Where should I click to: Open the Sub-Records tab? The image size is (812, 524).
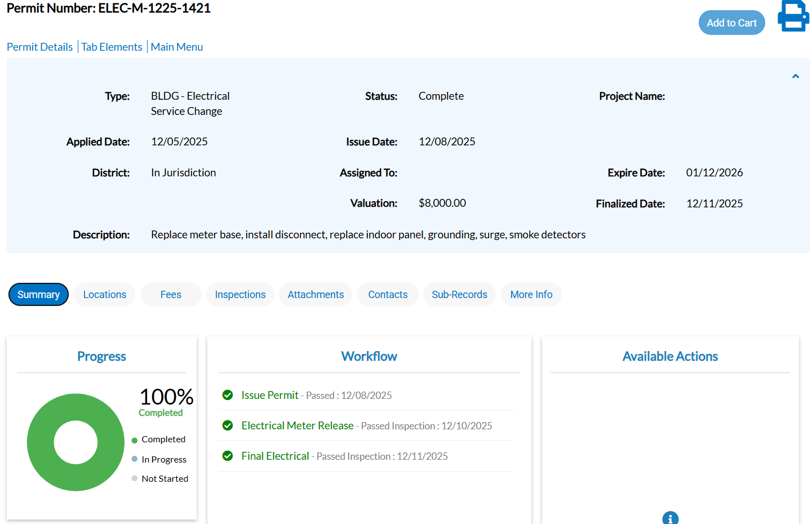point(459,295)
